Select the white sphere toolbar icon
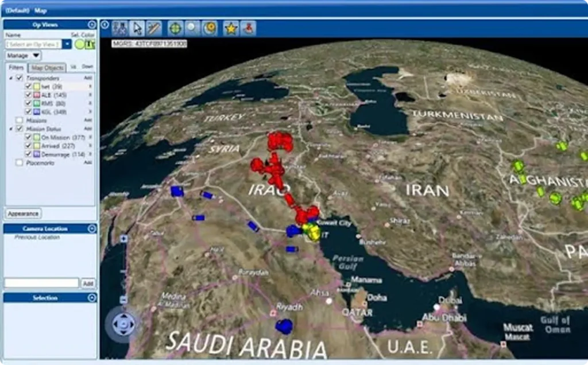 191,28
